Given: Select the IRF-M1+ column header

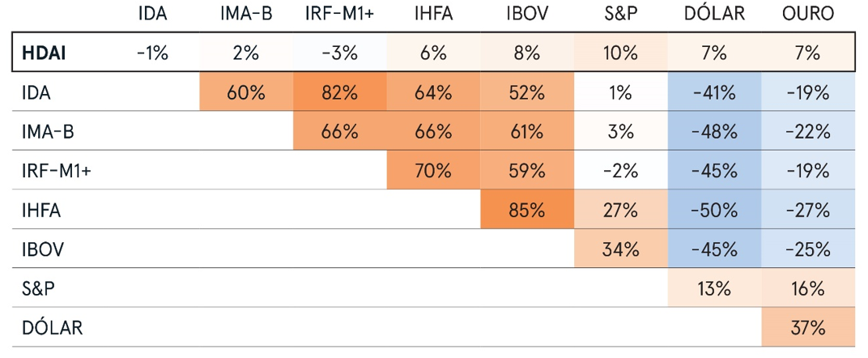Looking at the screenshot, I should click(339, 14).
